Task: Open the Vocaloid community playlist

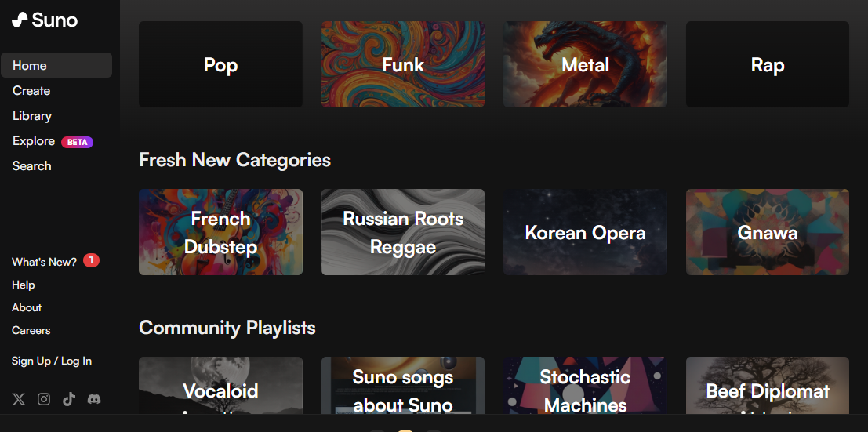Action: pos(220,386)
